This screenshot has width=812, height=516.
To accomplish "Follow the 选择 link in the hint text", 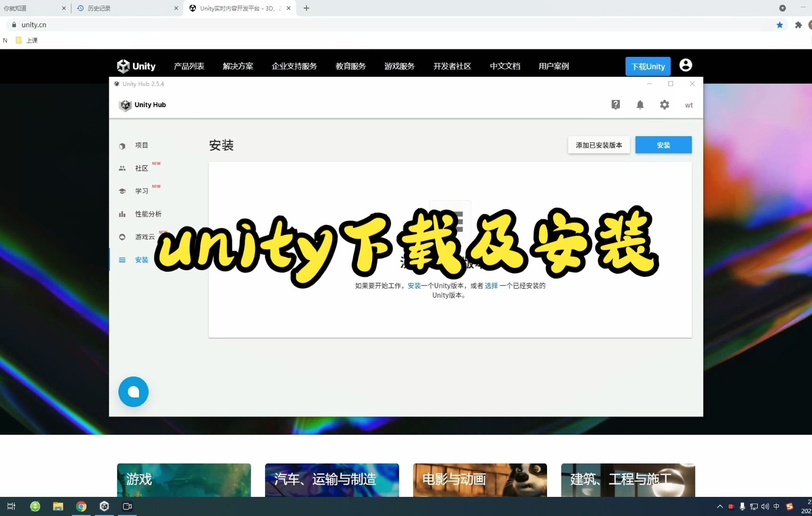I will [x=491, y=285].
